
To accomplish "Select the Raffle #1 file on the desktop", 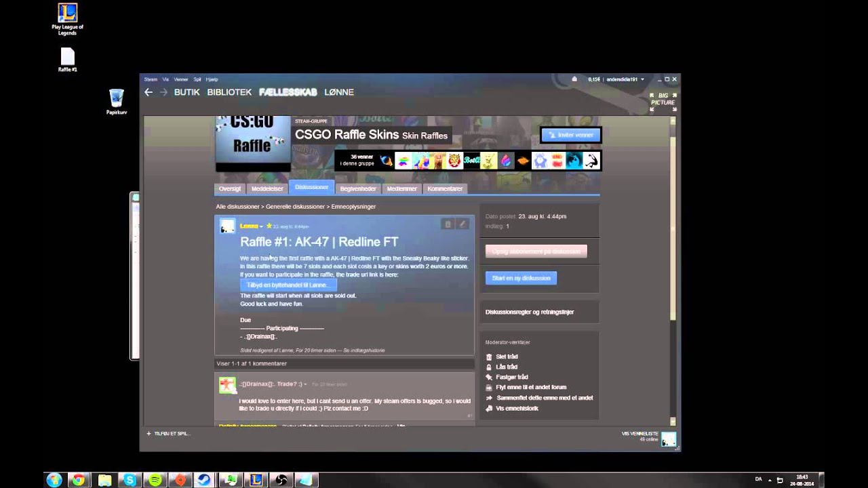I will click(67, 60).
